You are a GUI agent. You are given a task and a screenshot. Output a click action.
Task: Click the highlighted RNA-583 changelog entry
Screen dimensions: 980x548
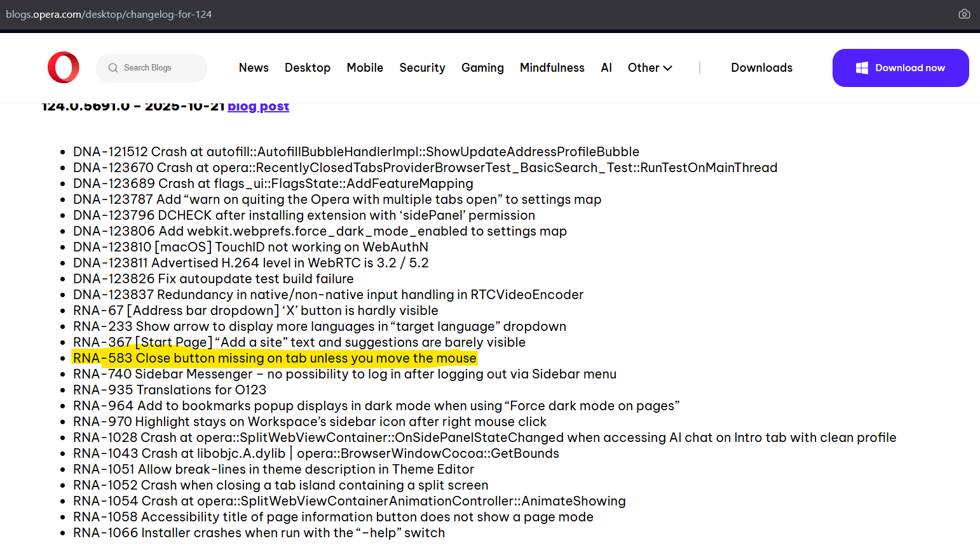(x=275, y=358)
